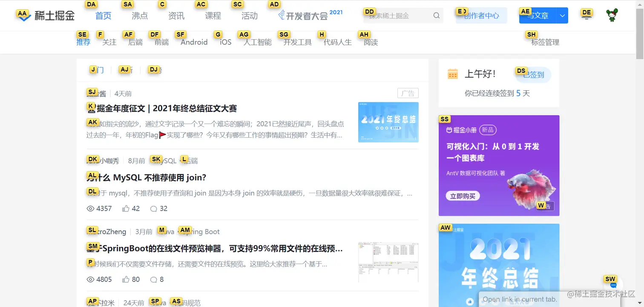Select the iOS category tab
Screen dimensions: 644x307
[x=226, y=42]
